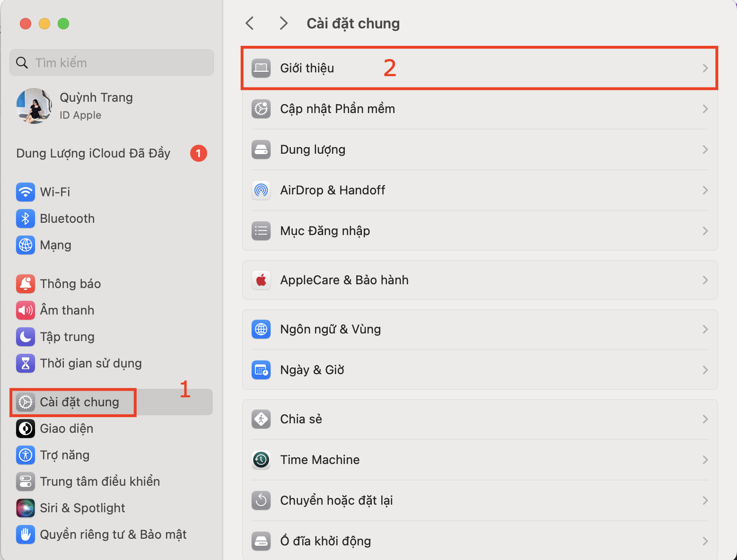Click the AirDrop & Handoff icon
Screen dimensions: 737x560
coord(261,190)
